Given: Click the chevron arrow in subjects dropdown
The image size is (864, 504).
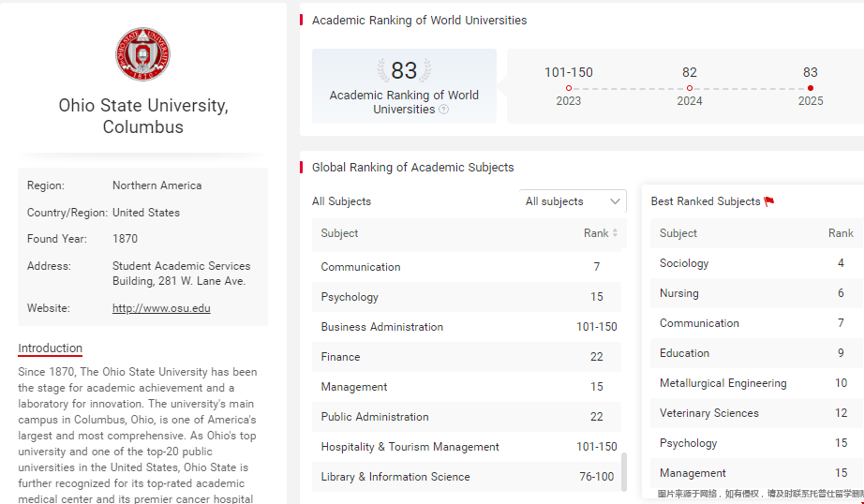Looking at the screenshot, I should 615,201.
